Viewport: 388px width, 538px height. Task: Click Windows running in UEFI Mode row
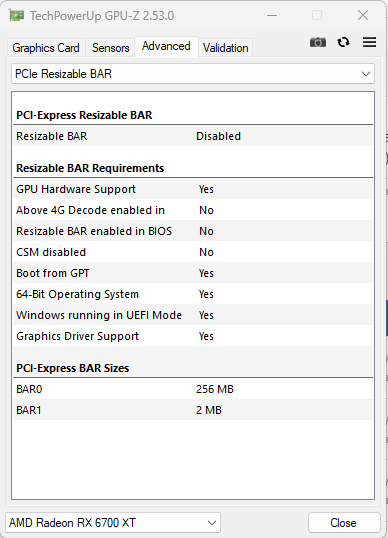(x=193, y=315)
